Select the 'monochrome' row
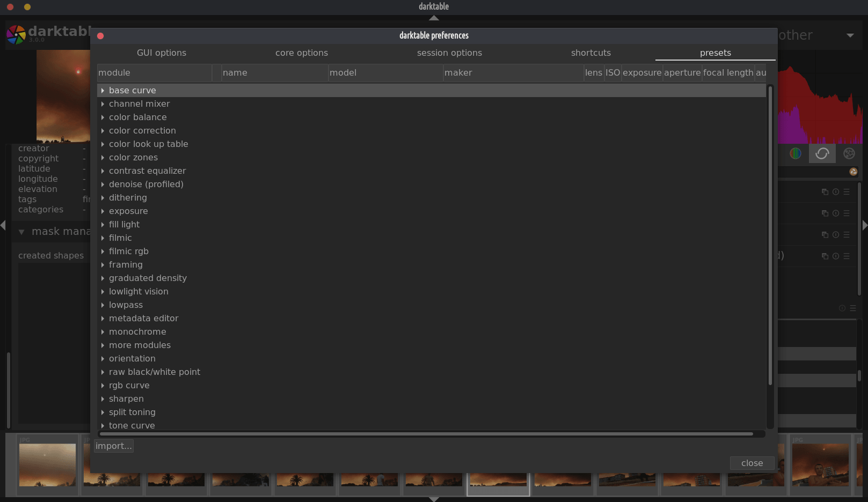 tap(432, 332)
